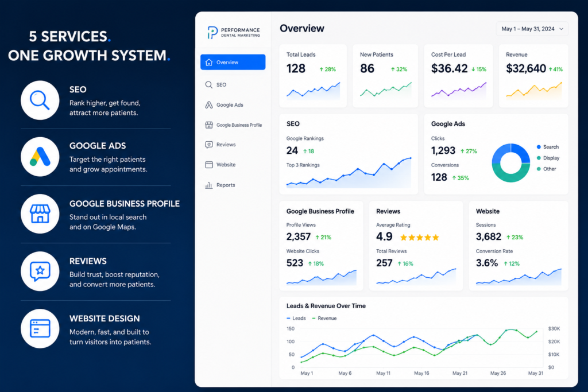Click the Google Ads sidebar icon
Screen dimensions: 588x392
[209, 105]
